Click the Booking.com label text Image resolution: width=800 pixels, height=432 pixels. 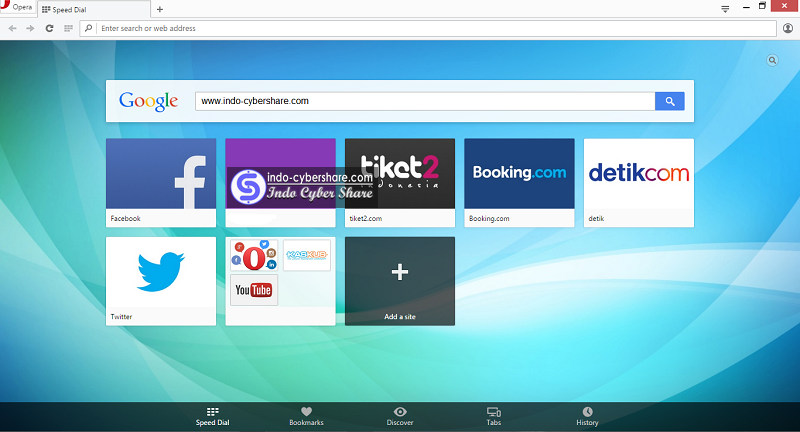[x=489, y=218]
